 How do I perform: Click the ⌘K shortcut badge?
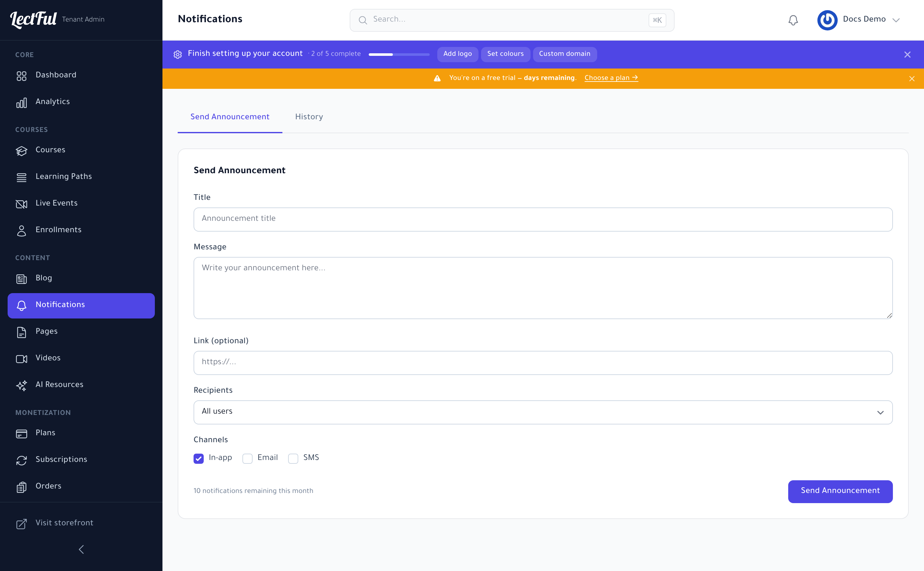657,20
